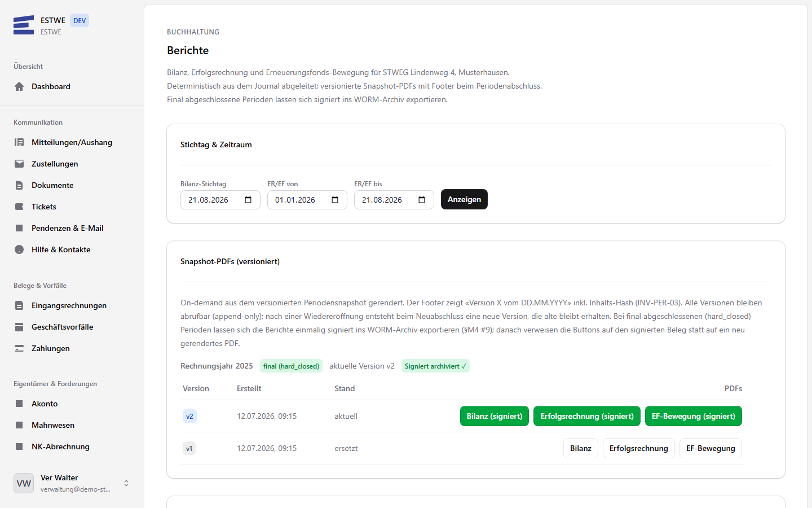Screen dimensions: 812x508
Task: Navigate to Zahlungen
Action: point(72,348)
